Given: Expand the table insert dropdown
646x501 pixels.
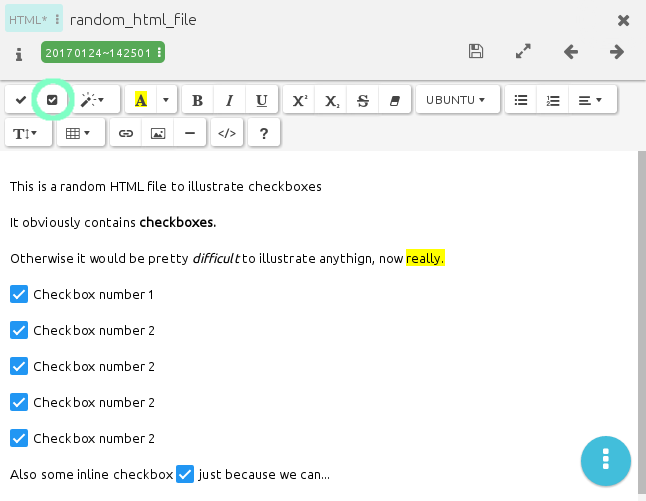Looking at the screenshot, I should [80, 133].
